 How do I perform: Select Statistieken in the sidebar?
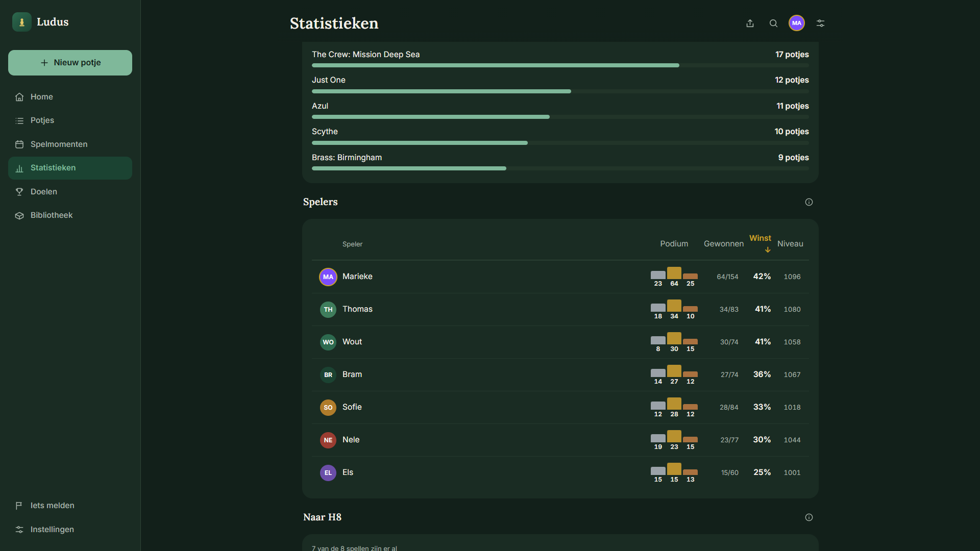[70, 168]
